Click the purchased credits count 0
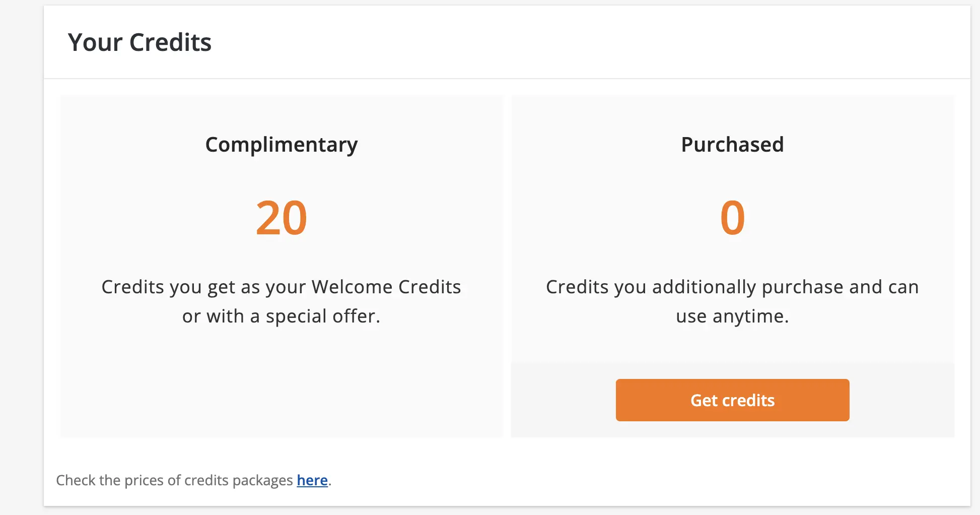 (x=732, y=218)
